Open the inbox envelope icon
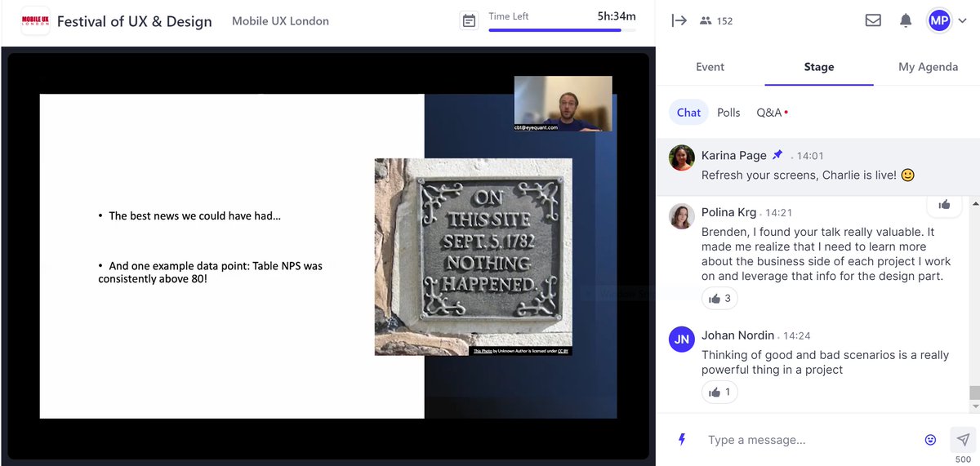Viewport: 980px width, 466px height. coord(873,20)
